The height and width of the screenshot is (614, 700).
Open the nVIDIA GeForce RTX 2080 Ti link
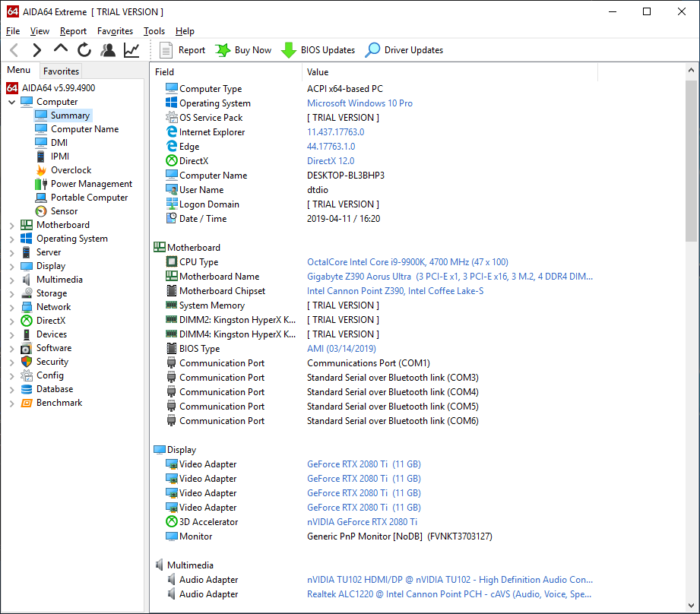[x=362, y=521]
